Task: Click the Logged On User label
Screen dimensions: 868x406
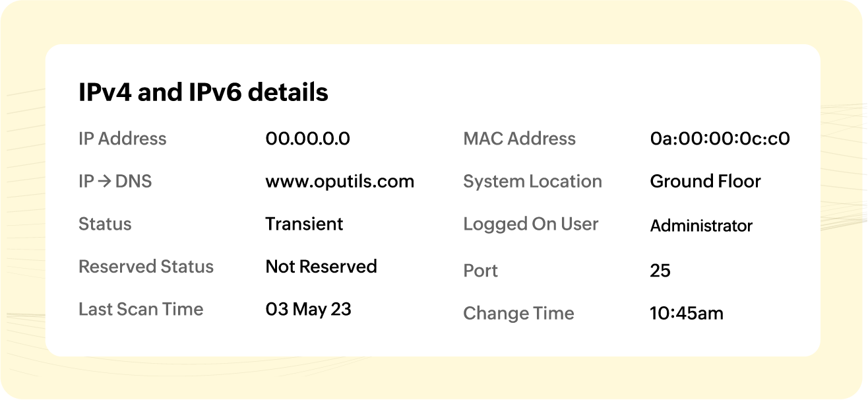Action: pos(531,224)
